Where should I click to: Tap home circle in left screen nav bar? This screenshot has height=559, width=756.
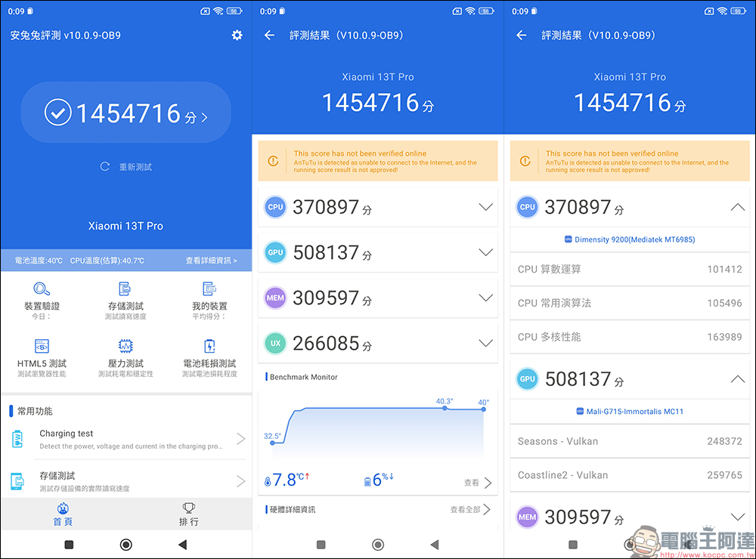click(125, 545)
